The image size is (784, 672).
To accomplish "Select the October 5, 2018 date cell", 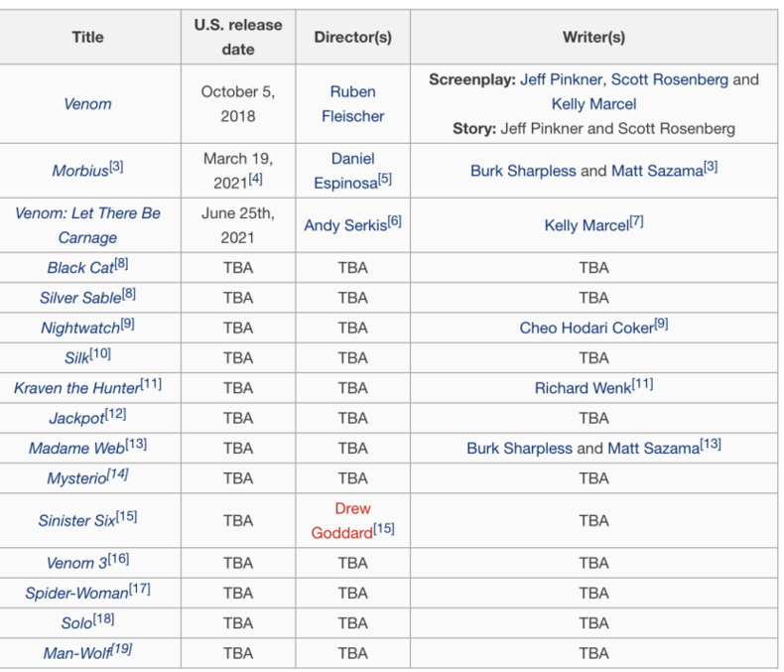I will pos(238,104).
